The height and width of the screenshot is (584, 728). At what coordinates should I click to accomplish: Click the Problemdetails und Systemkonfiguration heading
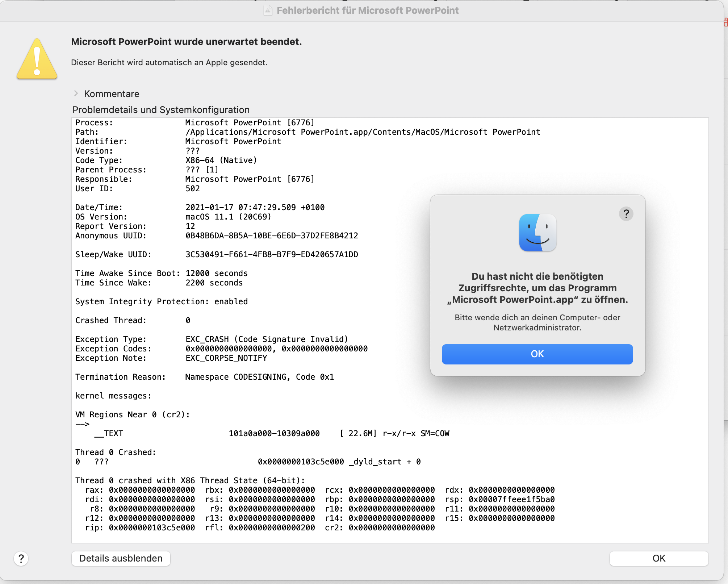point(161,110)
